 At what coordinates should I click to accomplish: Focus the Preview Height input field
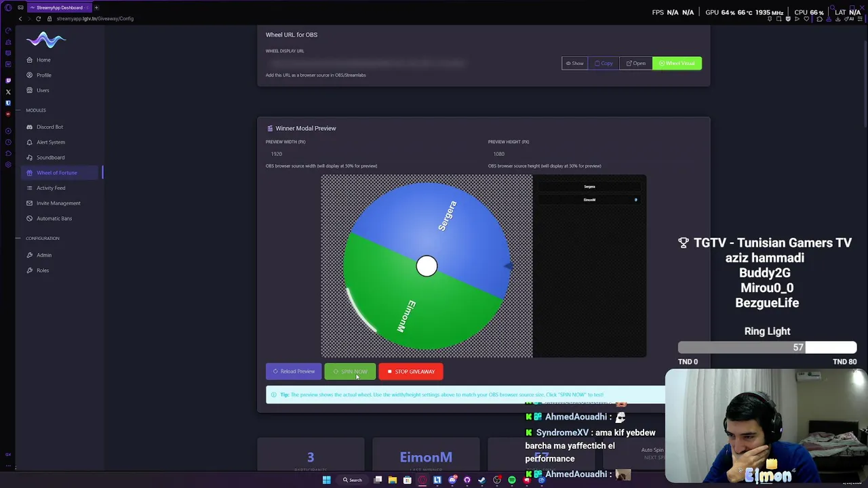[595, 154]
